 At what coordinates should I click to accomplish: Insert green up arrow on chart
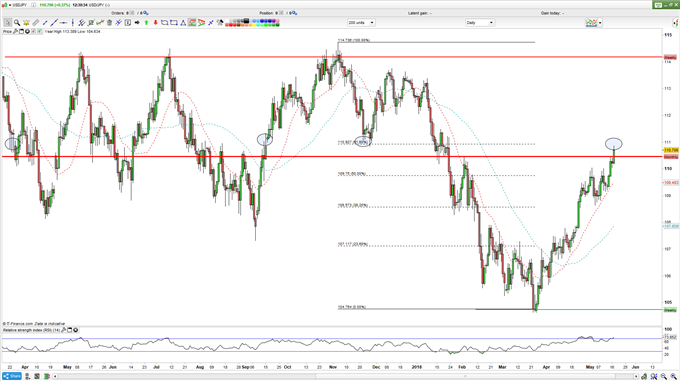[146, 23]
